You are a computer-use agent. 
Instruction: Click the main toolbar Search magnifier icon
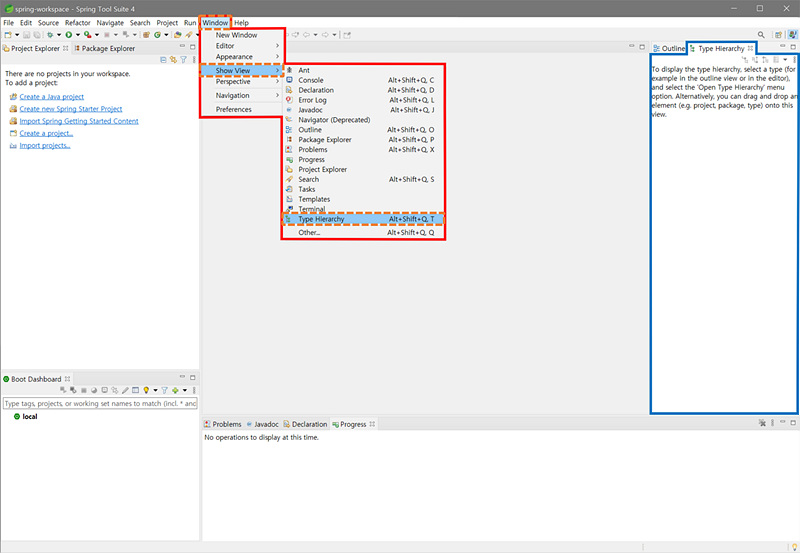click(x=761, y=35)
